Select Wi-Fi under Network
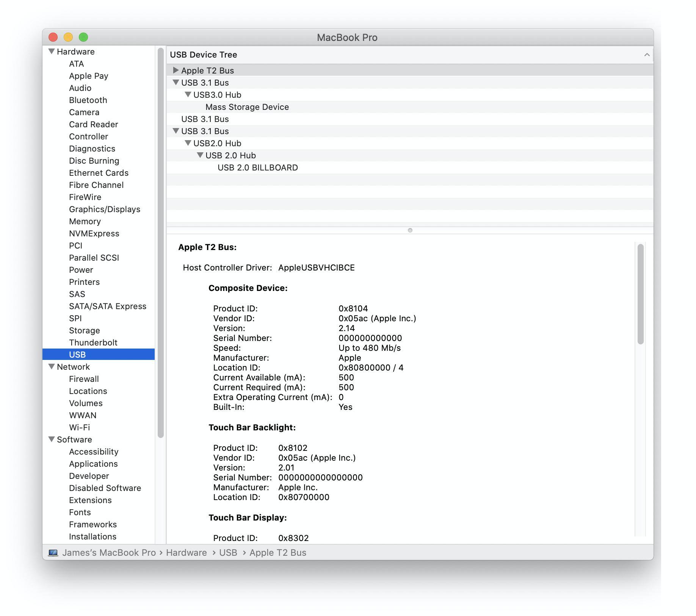Viewport: 696px width, 616px height. (x=79, y=427)
